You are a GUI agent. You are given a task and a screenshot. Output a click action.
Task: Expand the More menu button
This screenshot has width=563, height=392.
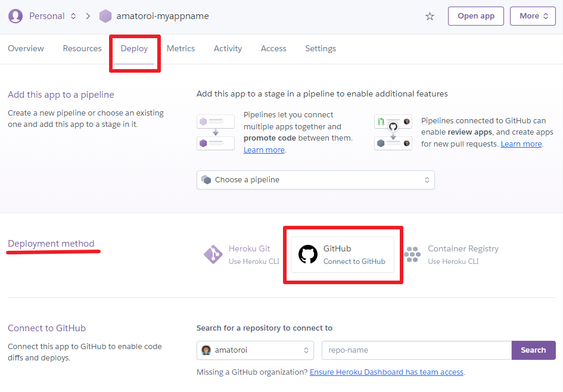533,16
